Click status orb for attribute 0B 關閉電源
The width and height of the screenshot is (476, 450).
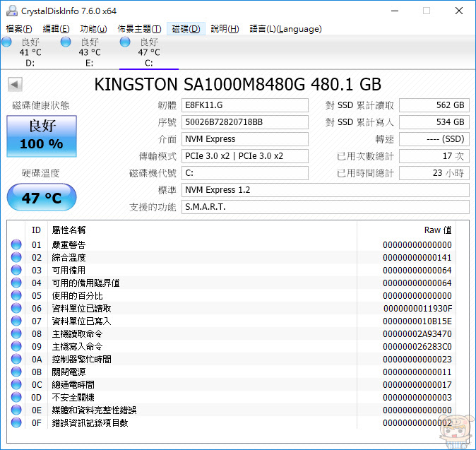[16, 372]
